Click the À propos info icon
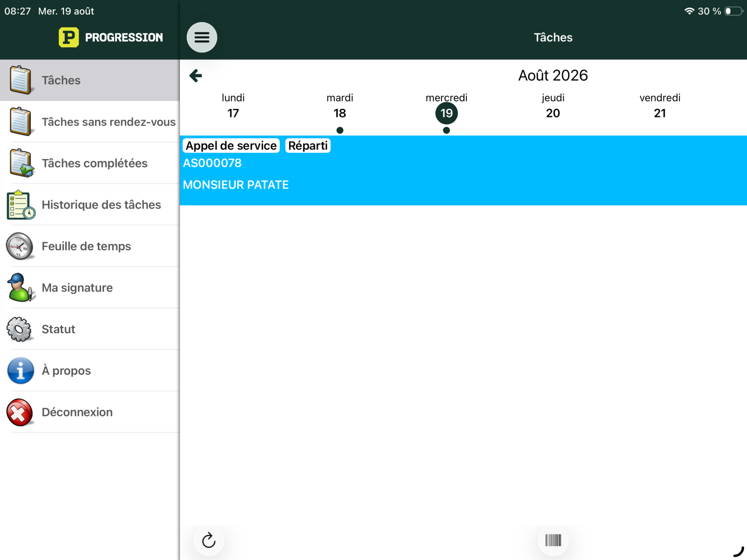This screenshot has width=747, height=560. (x=20, y=370)
